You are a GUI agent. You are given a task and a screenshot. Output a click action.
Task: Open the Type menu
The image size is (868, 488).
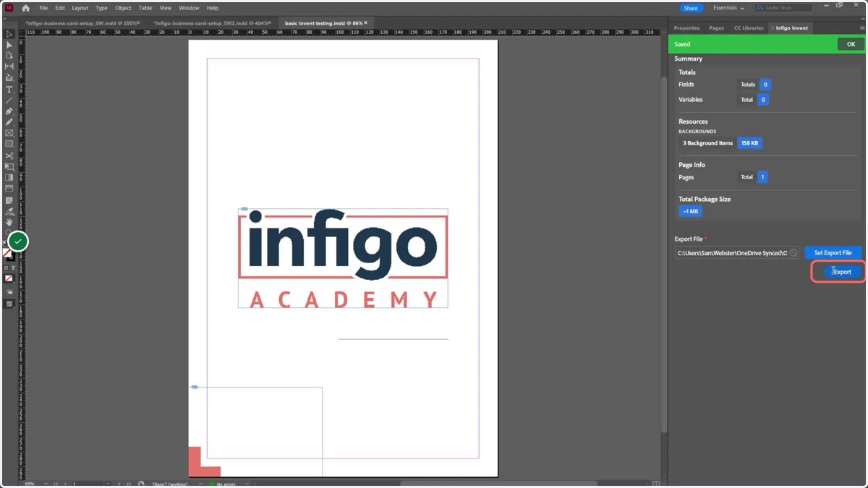tap(101, 8)
